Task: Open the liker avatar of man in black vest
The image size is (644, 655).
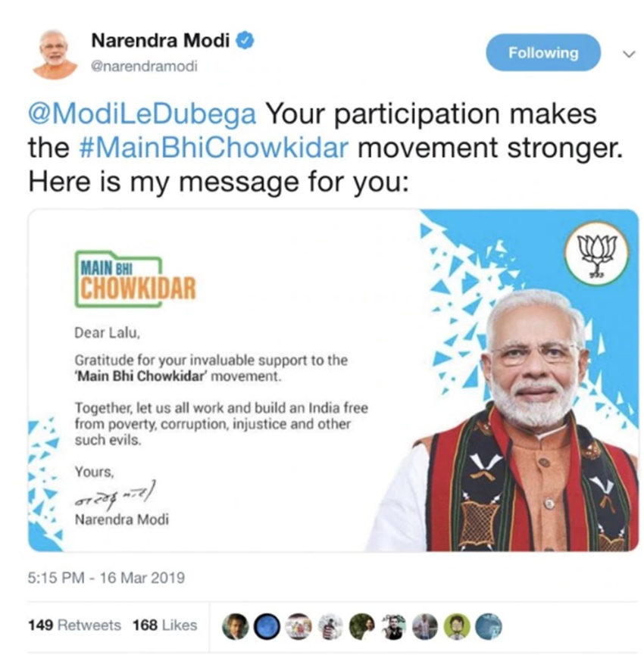Action: coord(394,626)
